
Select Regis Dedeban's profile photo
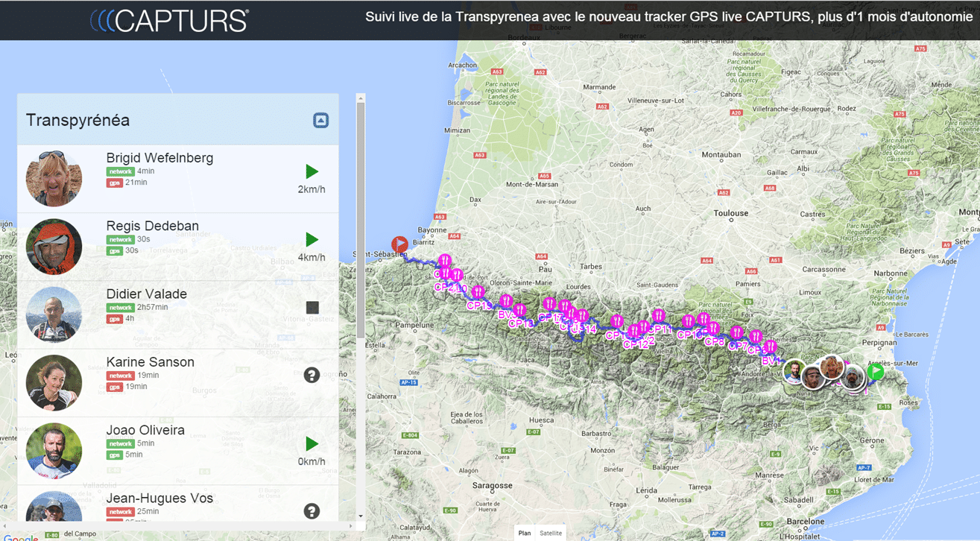pos(54,247)
